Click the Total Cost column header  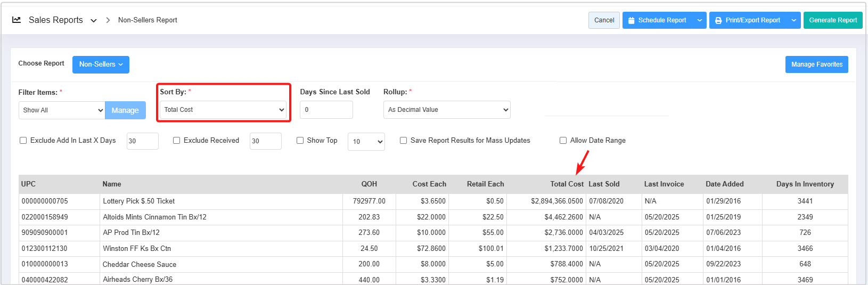(x=567, y=184)
